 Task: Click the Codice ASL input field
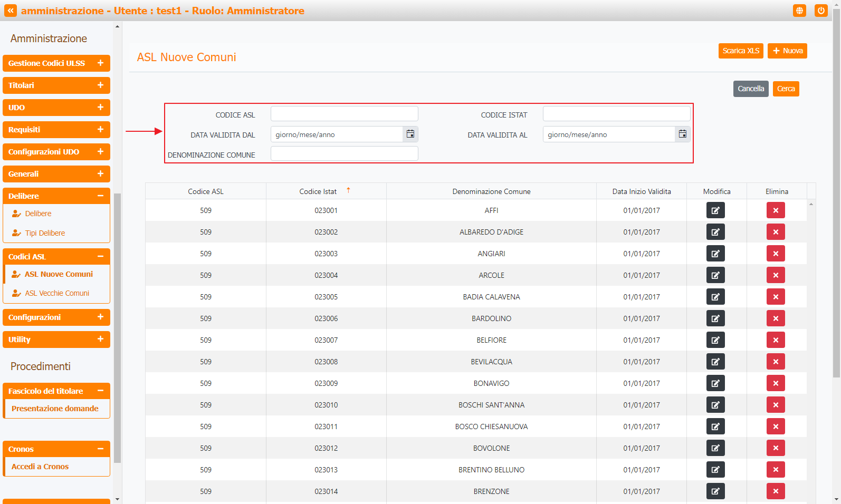[344, 114]
